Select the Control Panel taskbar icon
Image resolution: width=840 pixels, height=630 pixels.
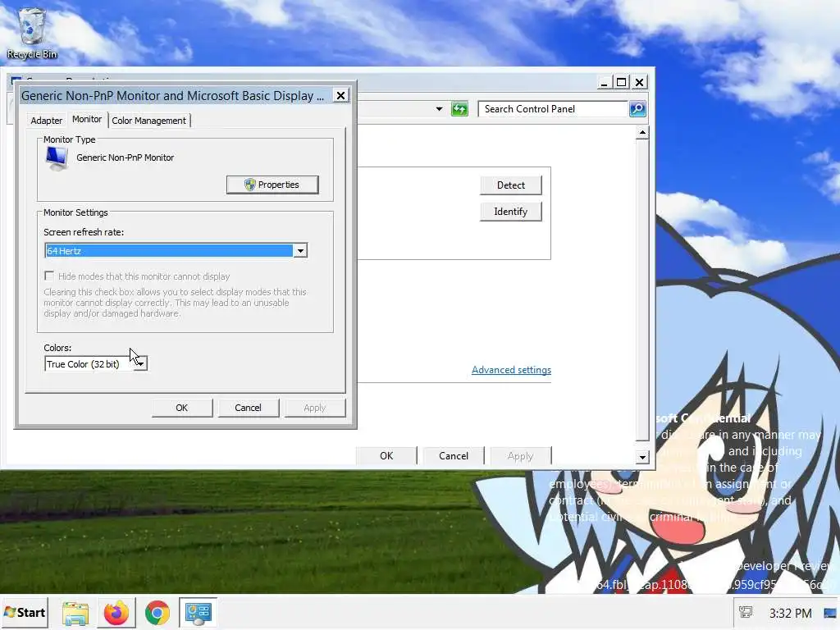click(199, 612)
